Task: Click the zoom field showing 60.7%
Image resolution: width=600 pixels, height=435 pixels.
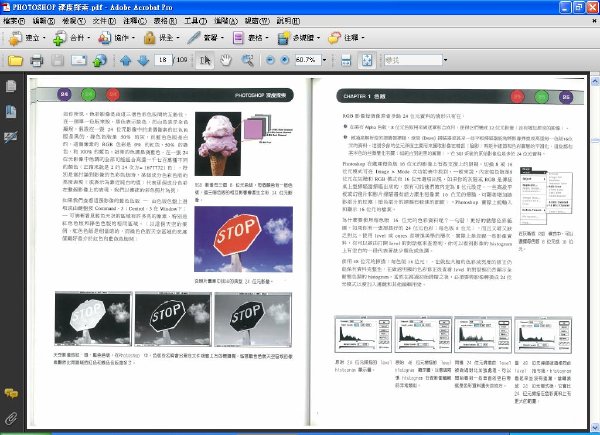Action: pos(308,60)
